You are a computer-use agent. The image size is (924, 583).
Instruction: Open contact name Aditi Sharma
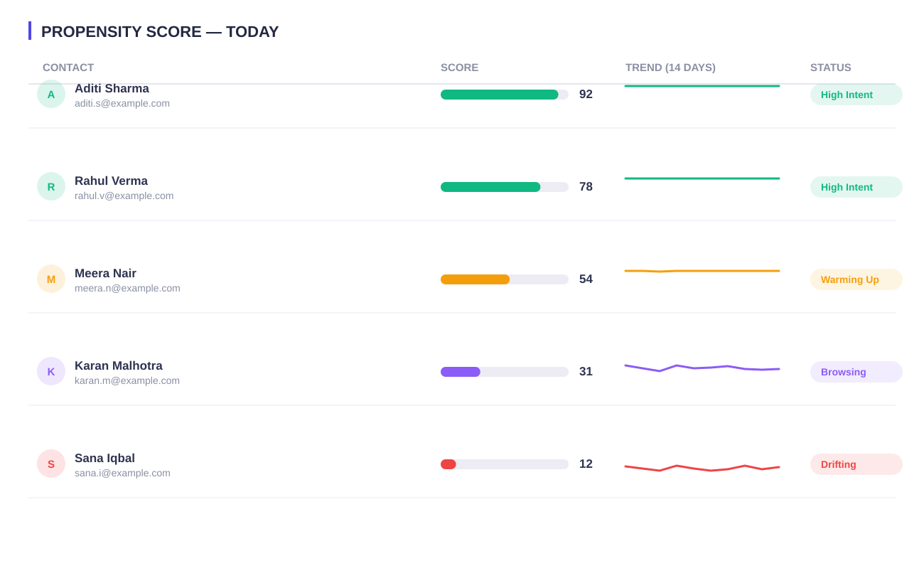tap(112, 89)
